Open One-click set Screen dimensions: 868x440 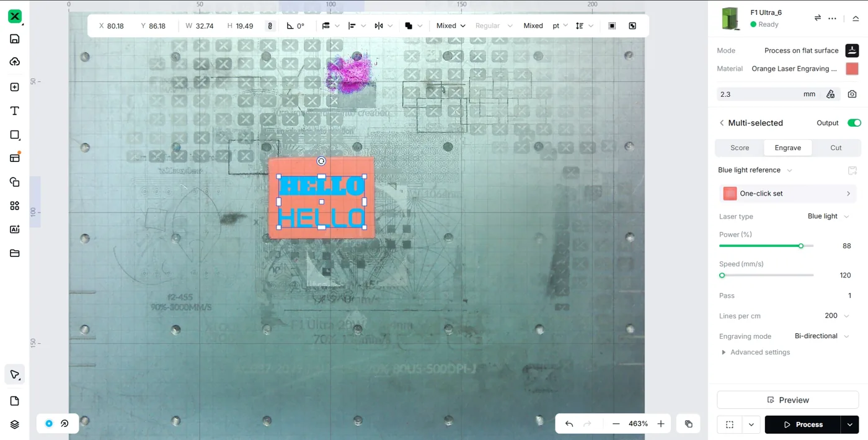[787, 194]
